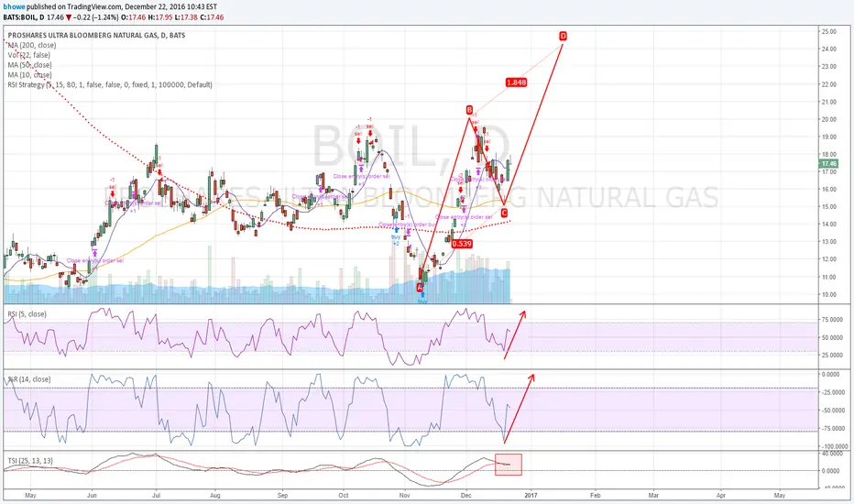
Task: Select pattern point C marker
Action: tap(504, 213)
